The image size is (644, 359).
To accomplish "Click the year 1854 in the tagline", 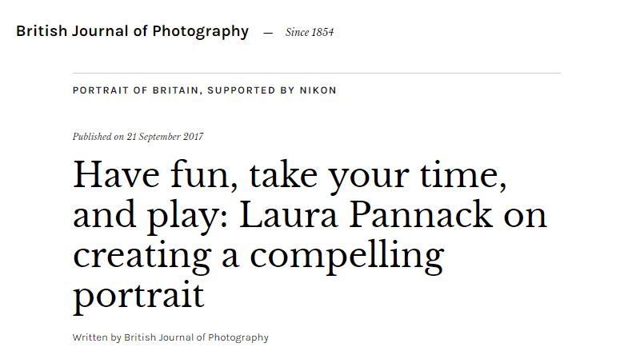I will [x=322, y=33].
